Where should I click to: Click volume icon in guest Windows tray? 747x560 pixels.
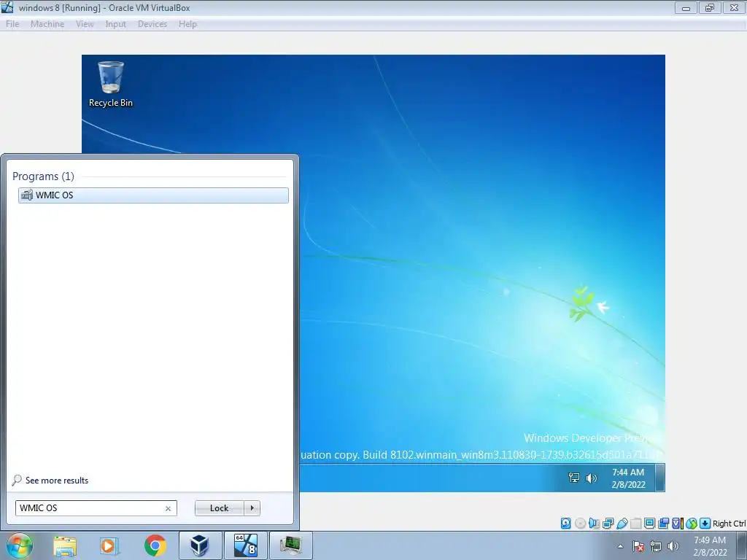coord(591,478)
